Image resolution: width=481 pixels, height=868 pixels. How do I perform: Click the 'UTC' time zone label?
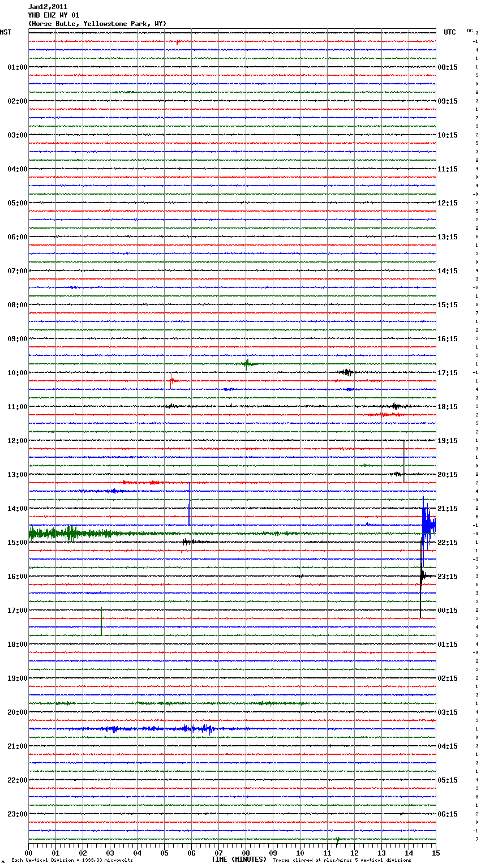450,32
